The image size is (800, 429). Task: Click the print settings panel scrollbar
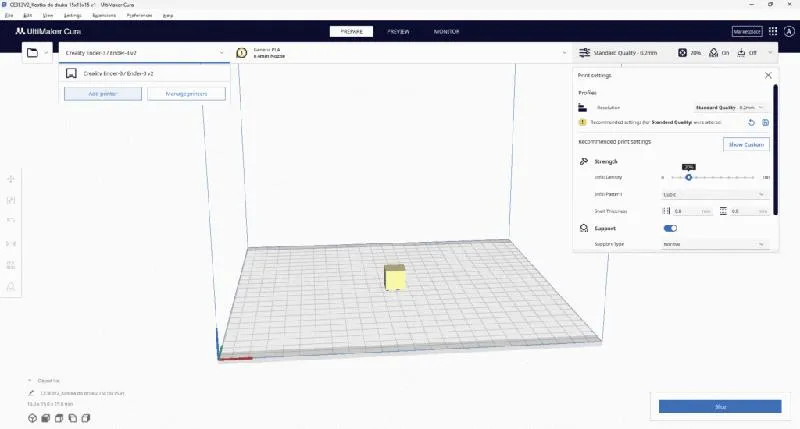pos(776,150)
